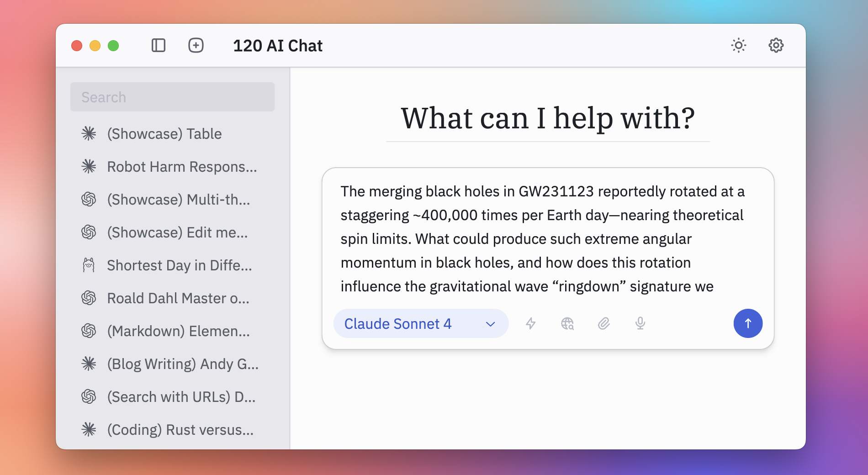Attach a file with paperclip icon

603,324
